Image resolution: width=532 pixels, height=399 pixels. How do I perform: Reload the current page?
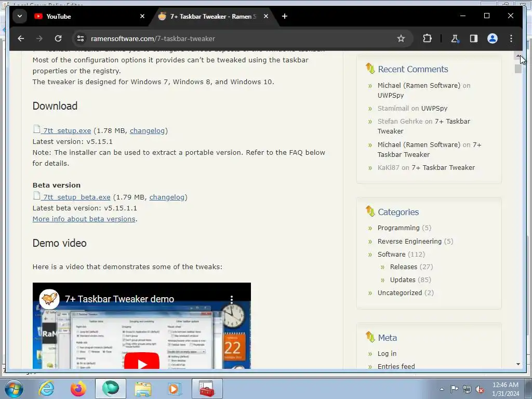click(x=58, y=38)
